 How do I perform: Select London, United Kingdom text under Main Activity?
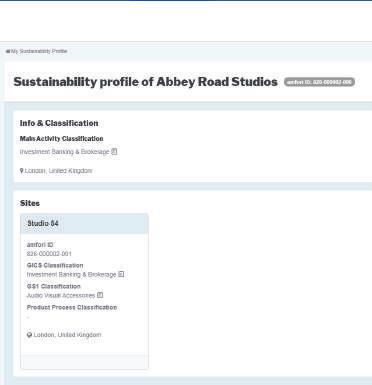click(x=58, y=171)
